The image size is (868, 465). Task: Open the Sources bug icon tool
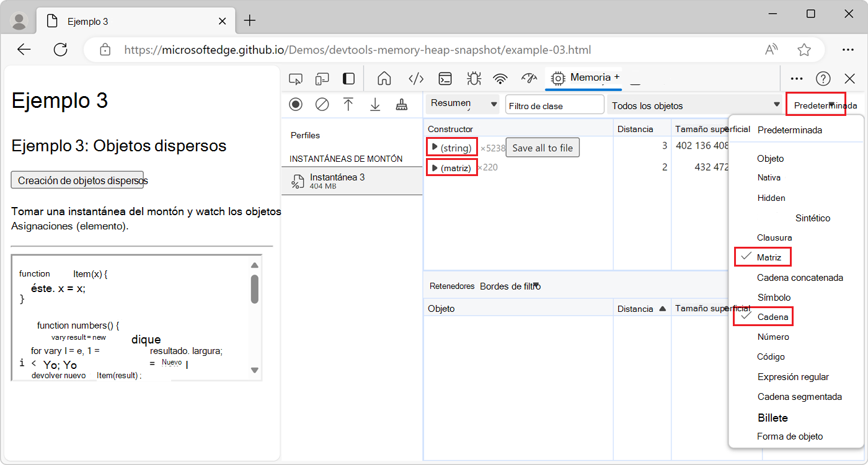click(474, 78)
